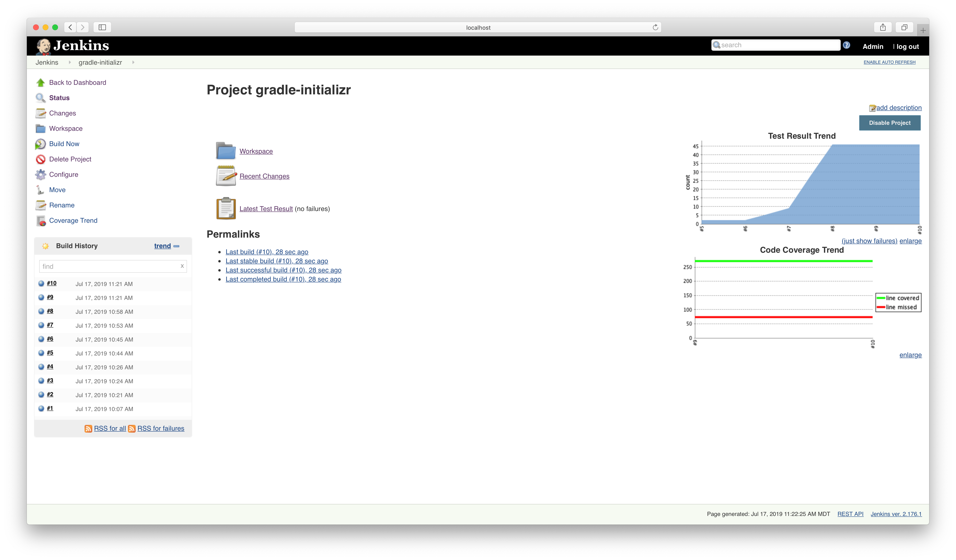Click the Delete Project red icon
This screenshot has height=560, width=956.
[40, 159]
